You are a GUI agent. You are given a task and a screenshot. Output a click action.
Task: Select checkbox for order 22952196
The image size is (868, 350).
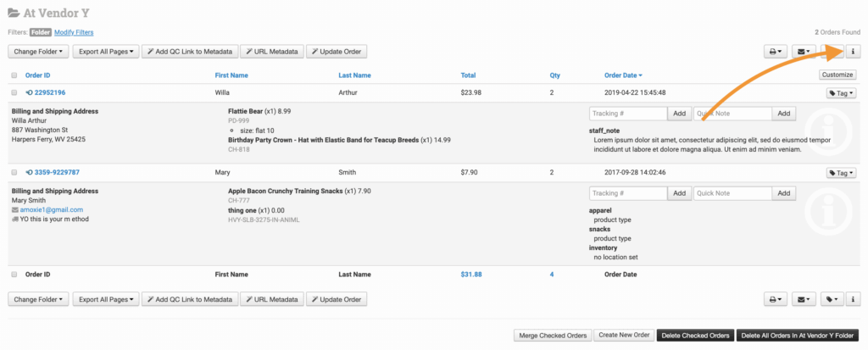(x=14, y=92)
